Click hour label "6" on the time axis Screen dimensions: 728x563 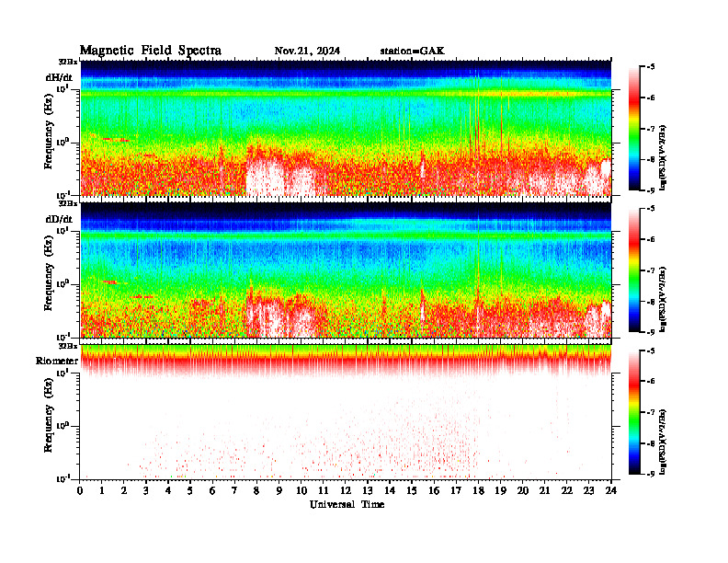coord(212,491)
